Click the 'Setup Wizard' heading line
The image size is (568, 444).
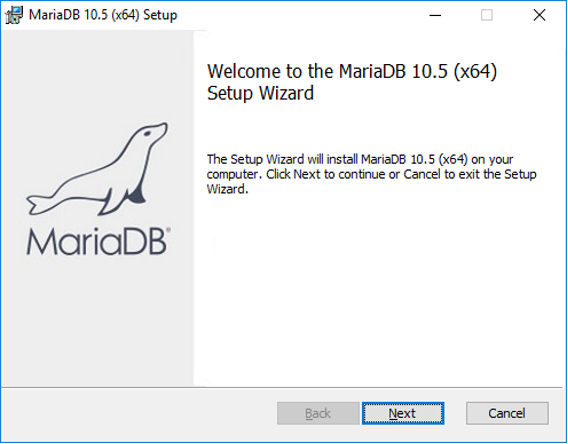(x=260, y=93)
